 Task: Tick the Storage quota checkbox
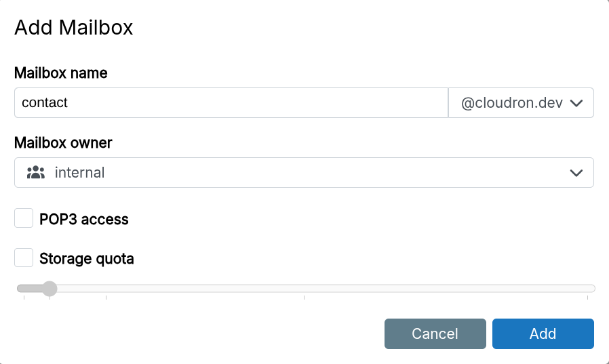24,258
